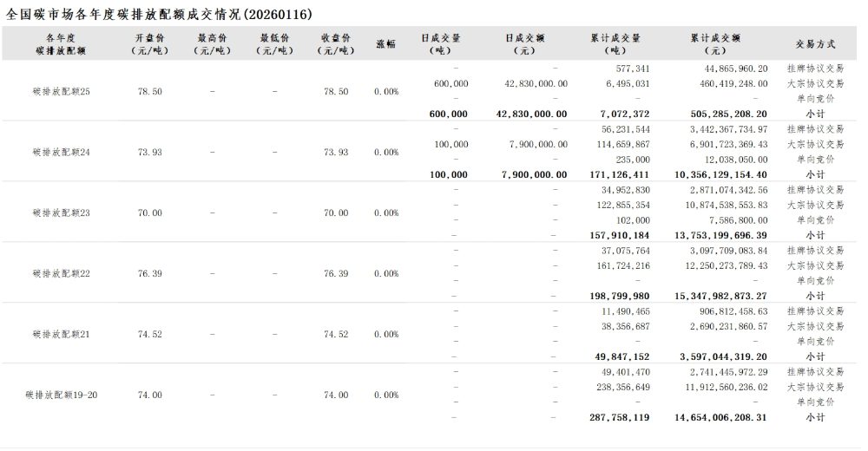
Task: Click the subtotal volume 287,758,119
Action: tap(618, 417)
